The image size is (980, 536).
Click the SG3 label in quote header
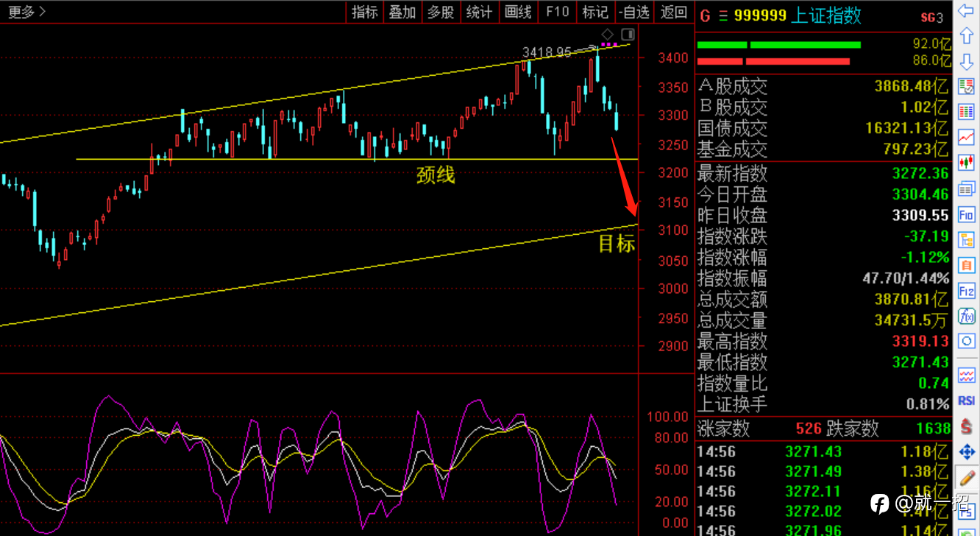(x=931, y=17)
